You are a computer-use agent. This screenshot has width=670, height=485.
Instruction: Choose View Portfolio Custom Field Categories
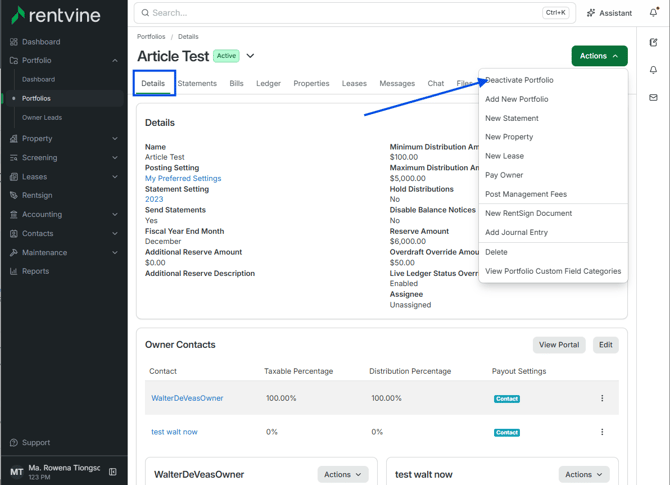tap(553, 271)
